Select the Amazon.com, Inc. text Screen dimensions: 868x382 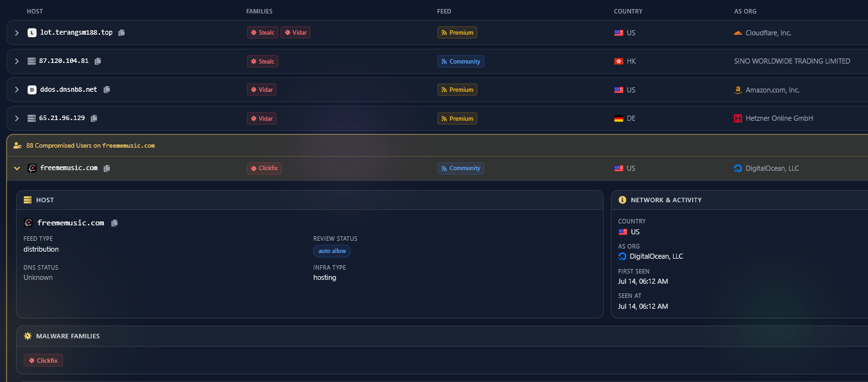click(x=772, y=90)
